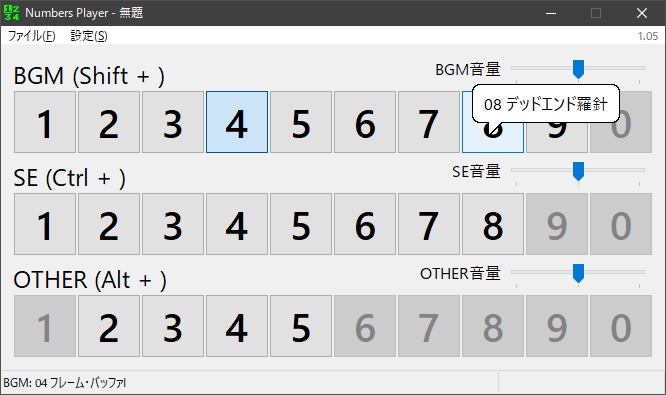The width and height of the screenshot is (666, 395).
Task: Play BGM track button 7
Action: (x=429, y=122)
